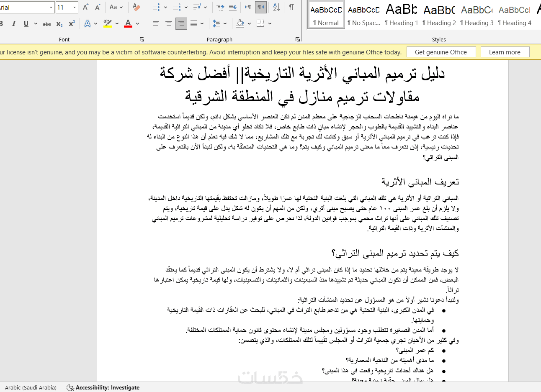Apply numbered list formatting

tap(177, 7)
